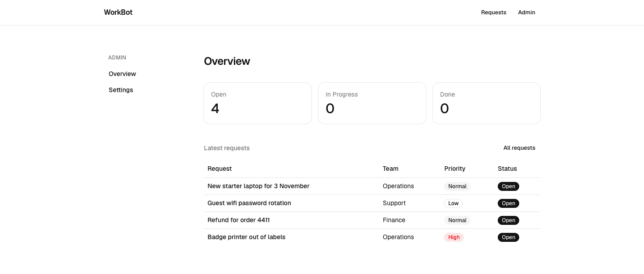Click Open status badge in the laptop row
This screenshot has height=274, width=644.
point(508,186)
